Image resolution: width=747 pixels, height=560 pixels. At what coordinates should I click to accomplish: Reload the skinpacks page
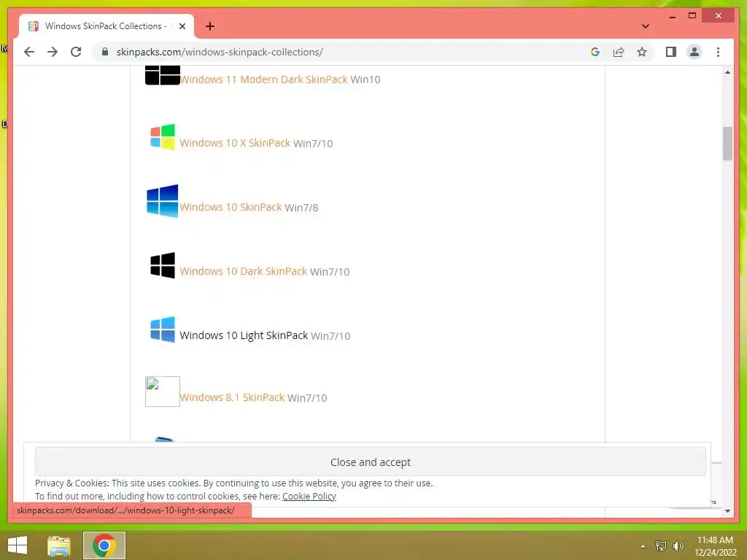(x=76, y=52)
